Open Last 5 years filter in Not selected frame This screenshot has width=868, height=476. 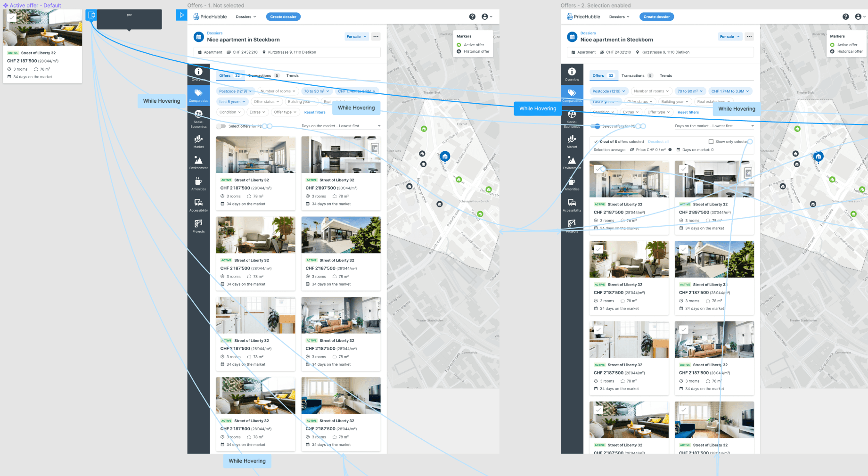tap(232, 102)
